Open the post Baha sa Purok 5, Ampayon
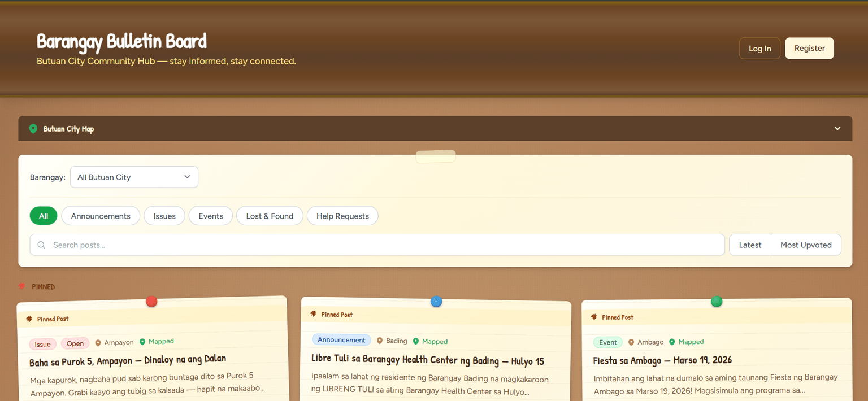The height and width of the screenshot is (401, 868). (128, 359)
